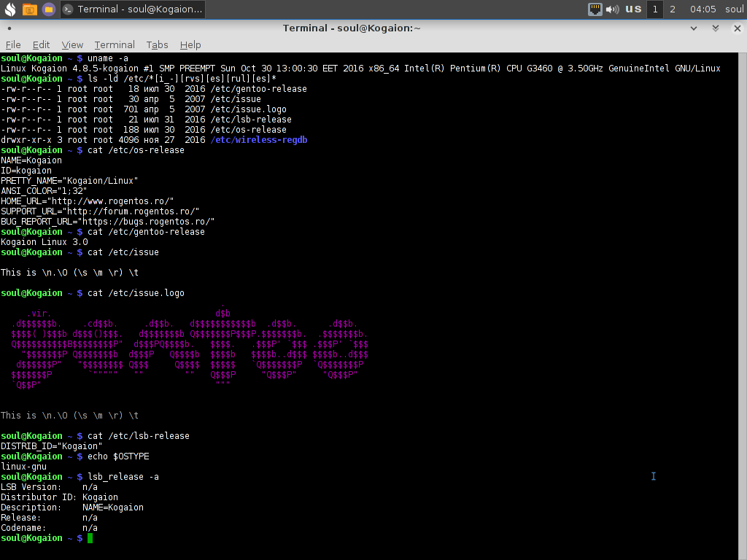Click the 04:05 panel clock
Image resolution: width=747 pixels, height=560 pixels.
click(703, 9)
